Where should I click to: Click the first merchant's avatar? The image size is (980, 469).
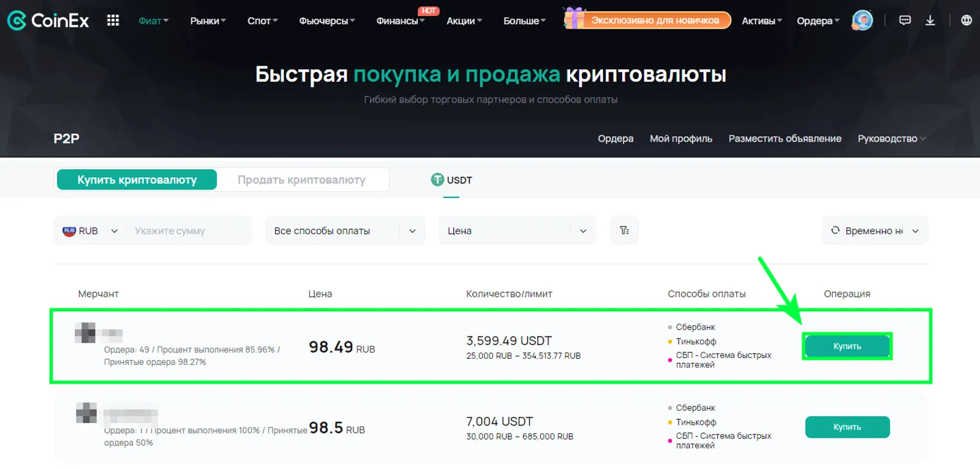pos(85,332)
